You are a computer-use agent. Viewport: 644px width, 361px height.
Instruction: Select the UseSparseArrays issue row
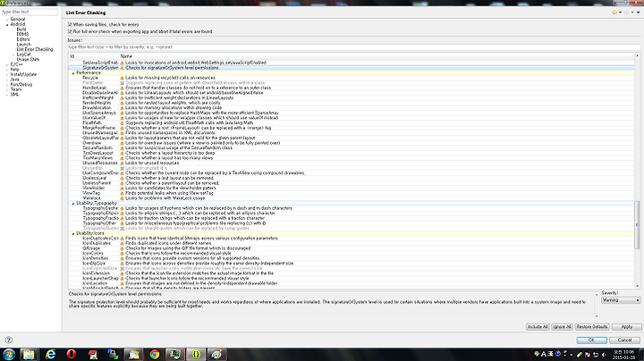coord(352,113)
